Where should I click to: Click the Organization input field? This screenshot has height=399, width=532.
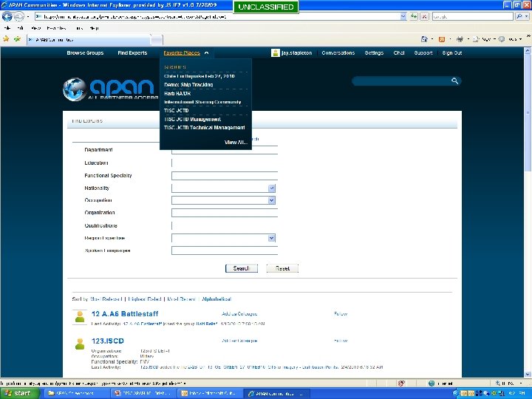225,213
